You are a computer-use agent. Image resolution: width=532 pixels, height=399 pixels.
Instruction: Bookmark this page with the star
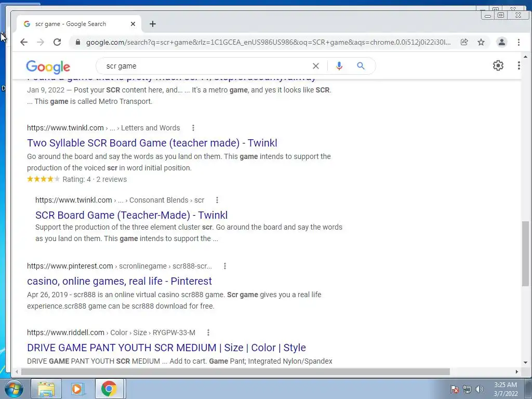[x=481, y=42]
